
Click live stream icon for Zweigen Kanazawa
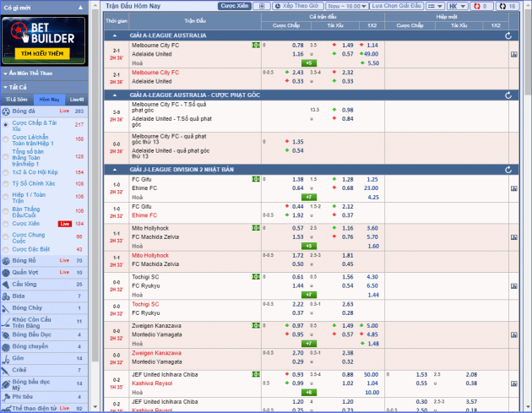click(256, 326)
